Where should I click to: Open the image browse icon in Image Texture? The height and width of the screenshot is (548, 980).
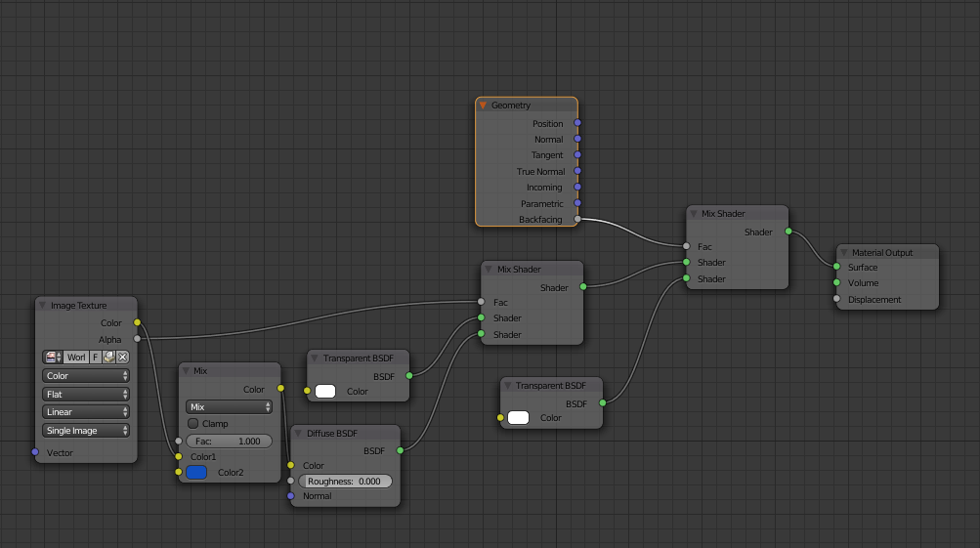[x=53, y=358]
